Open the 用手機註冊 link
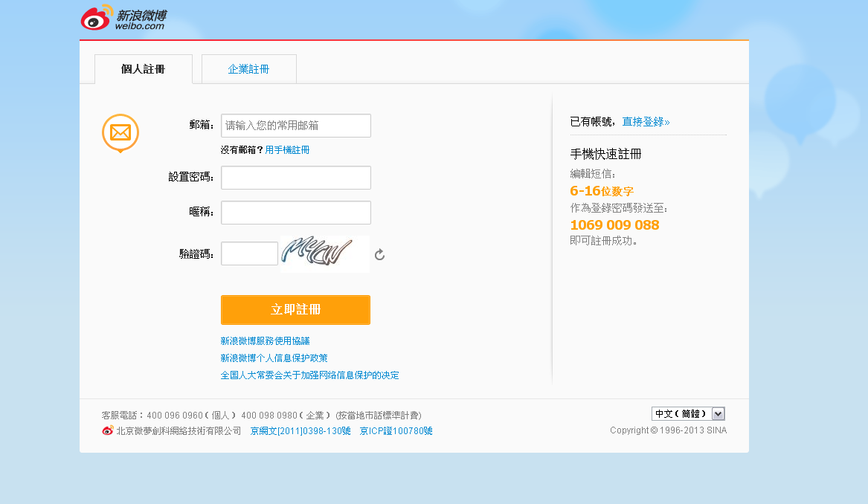The width and height of the screenshot is (868, 504). (287, 150)
